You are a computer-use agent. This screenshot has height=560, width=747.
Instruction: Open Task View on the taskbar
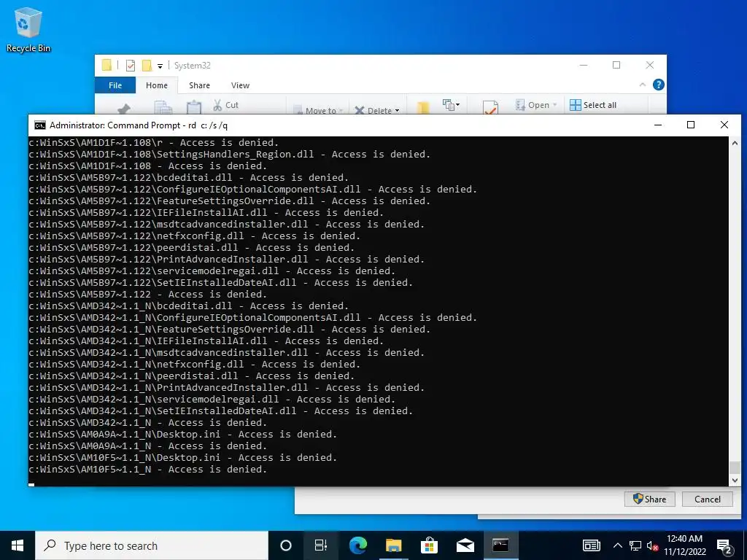(321, 545)
